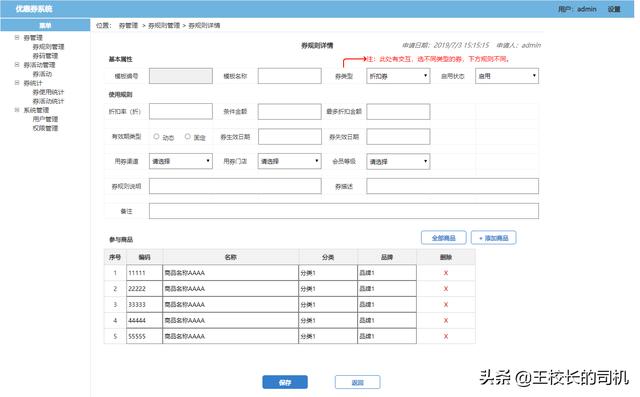
Task: Click the 保存 button
Action: click(x=285, y=382)
